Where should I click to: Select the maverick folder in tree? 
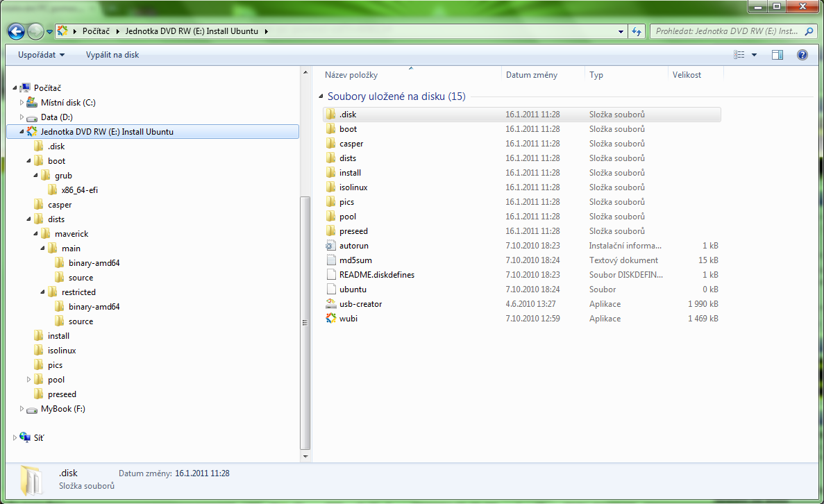[x=72, y=234]
